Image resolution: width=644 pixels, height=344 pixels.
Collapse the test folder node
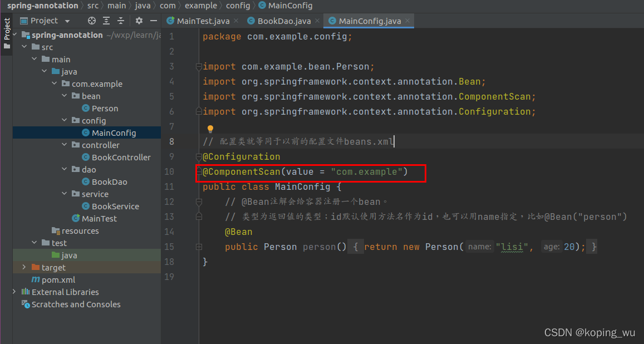click(35, 243)
